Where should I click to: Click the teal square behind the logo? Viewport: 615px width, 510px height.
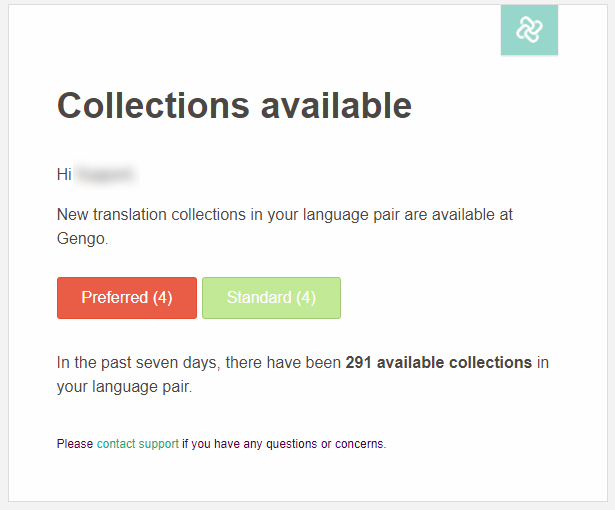click(529, 30)
